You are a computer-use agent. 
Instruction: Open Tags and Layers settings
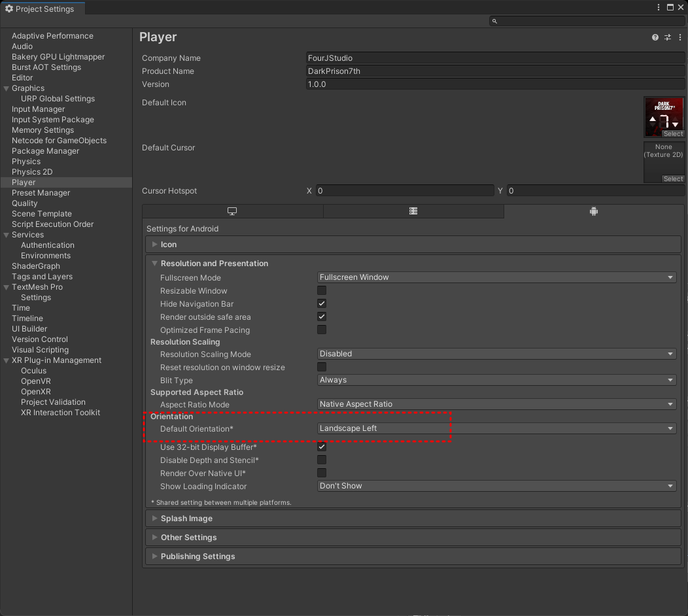point(42,277)
